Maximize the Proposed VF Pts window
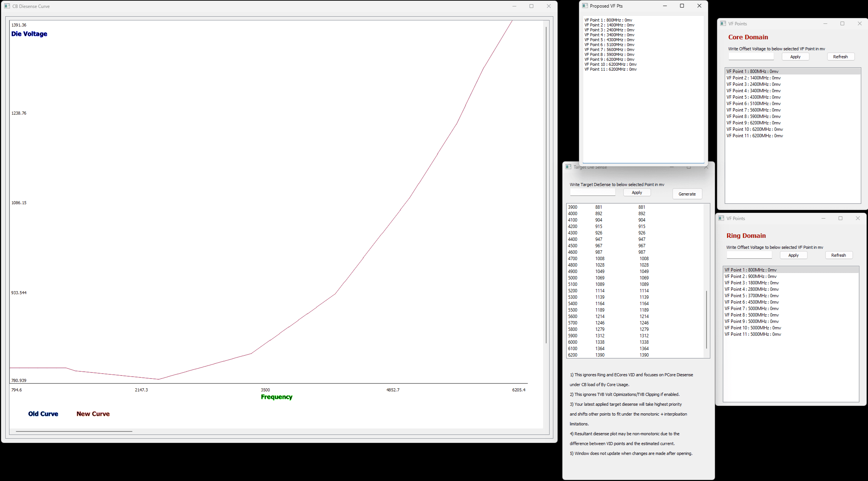This screenshot has height=481, width=868. point(682,6)
